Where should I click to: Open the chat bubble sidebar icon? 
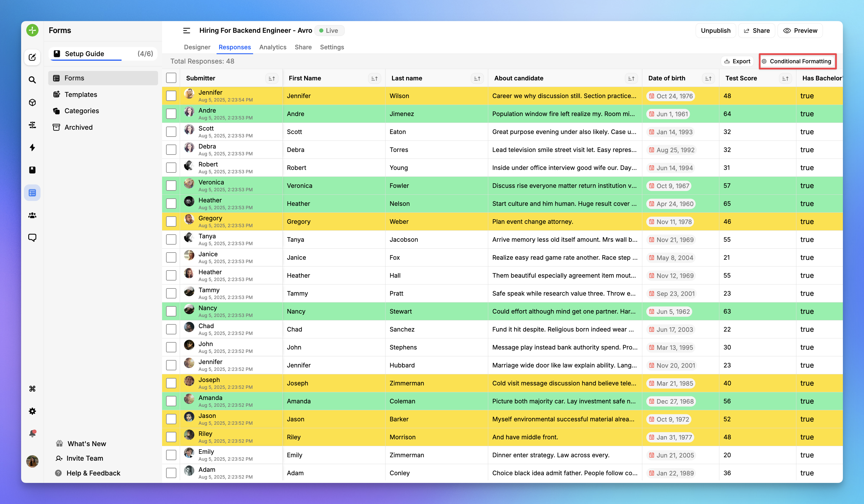32,237
